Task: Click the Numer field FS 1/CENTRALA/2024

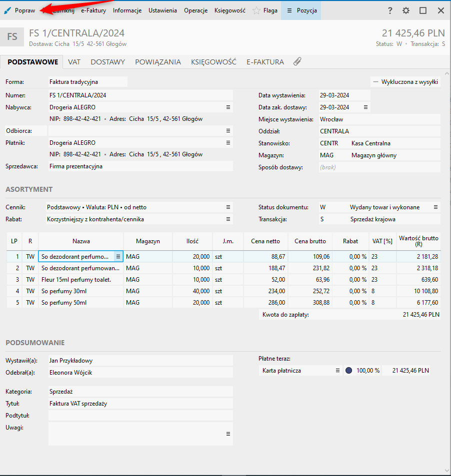Action: click(x=140, y=95)
